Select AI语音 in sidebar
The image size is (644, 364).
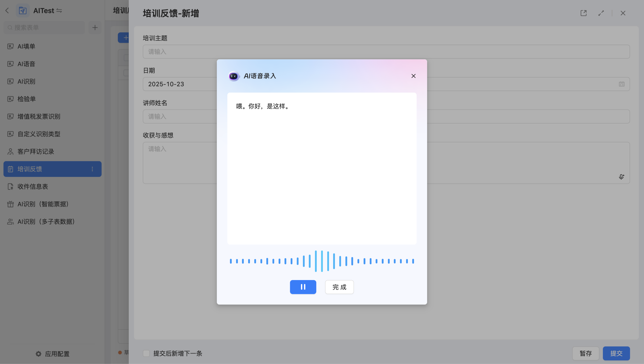[26, 64]
